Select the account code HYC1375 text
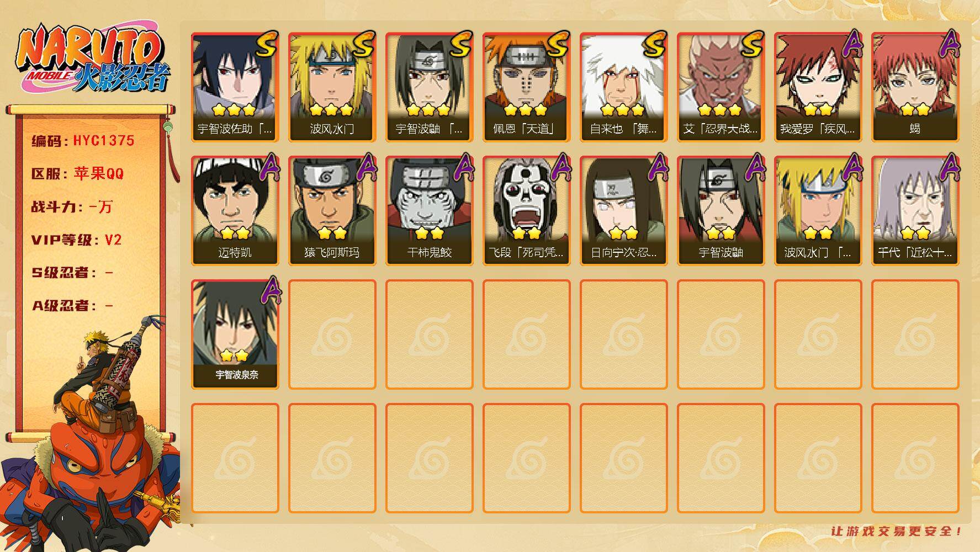Image resolution: width=980 pixels, height=552 pixels. [x=104, y=141]
